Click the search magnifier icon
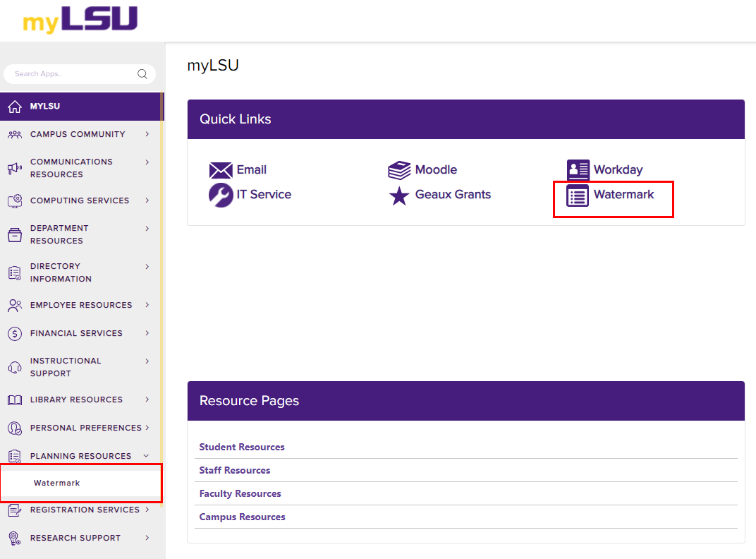This screenshot has height=559, width=756. pos(142,74)
